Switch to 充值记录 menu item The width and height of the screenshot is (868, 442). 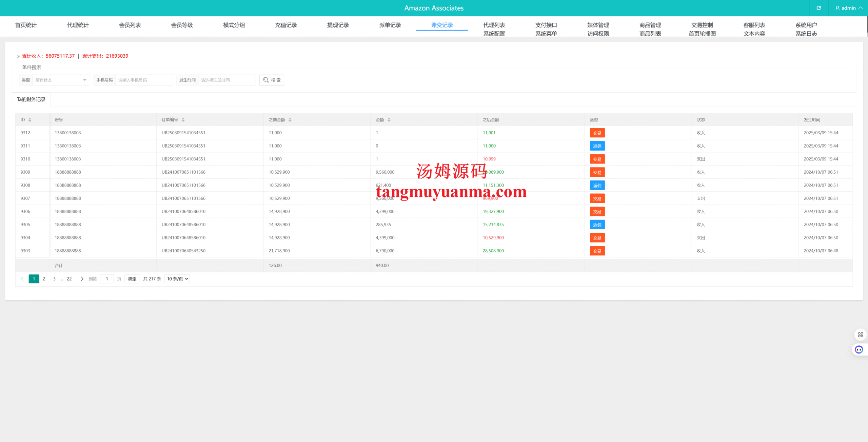(286, 25)
